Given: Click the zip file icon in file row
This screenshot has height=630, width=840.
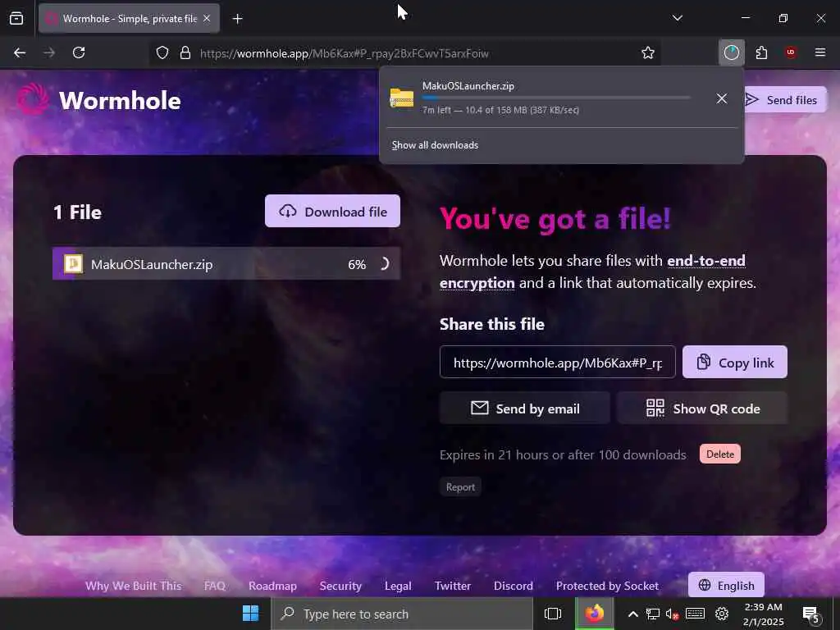Looking at the screenshot, I should pyautogui.click(x=73, y=263).
